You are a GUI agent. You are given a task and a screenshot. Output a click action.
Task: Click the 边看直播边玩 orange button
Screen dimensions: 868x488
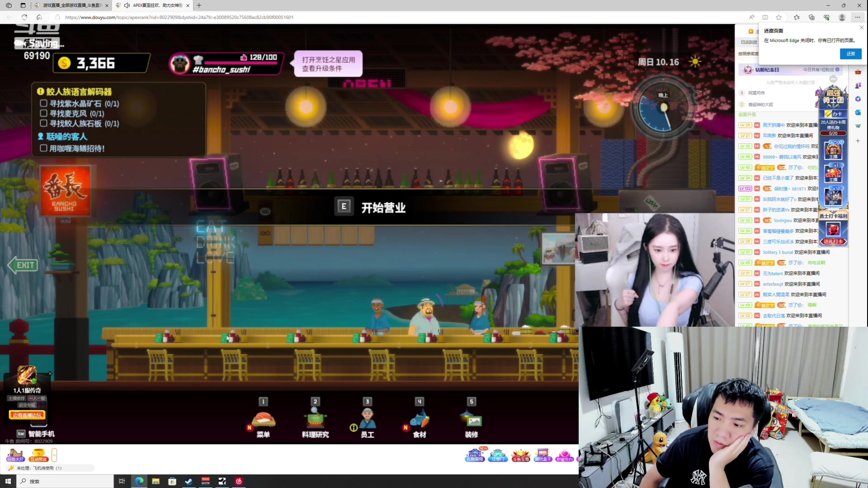click(27, 415)
